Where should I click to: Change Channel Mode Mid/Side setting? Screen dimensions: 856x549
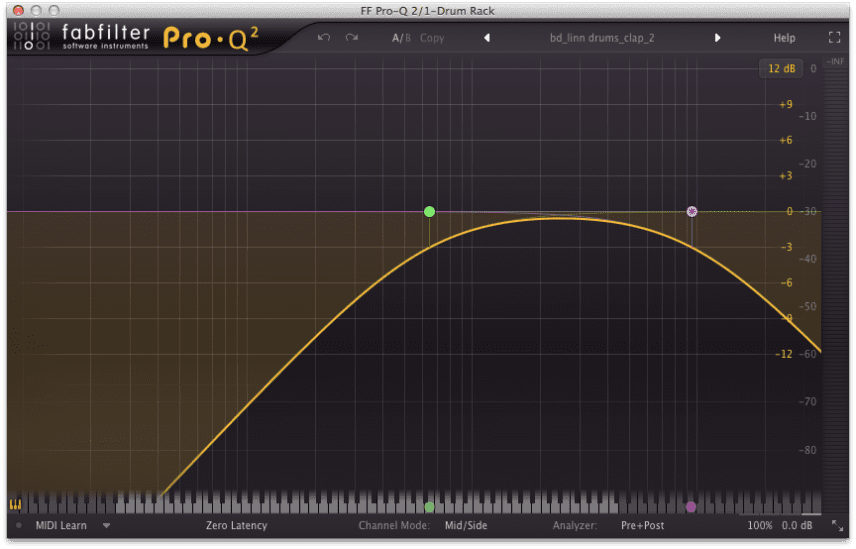point(466,526)
